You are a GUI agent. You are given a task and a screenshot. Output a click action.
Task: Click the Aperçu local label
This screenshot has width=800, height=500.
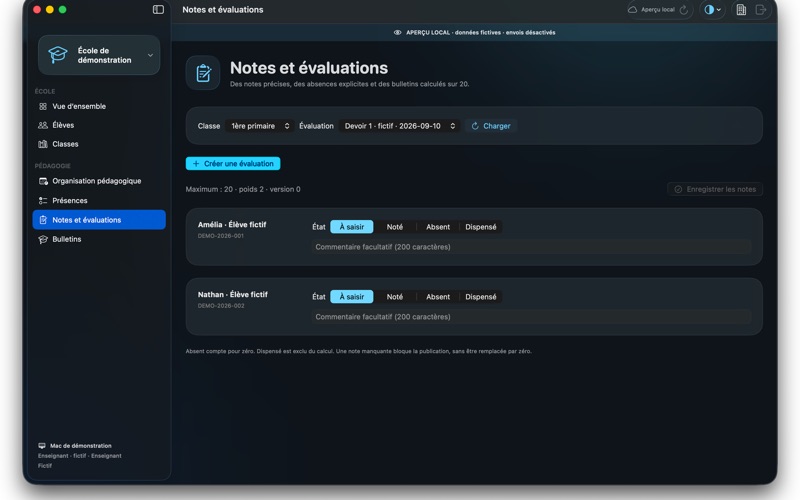[658, 10]
